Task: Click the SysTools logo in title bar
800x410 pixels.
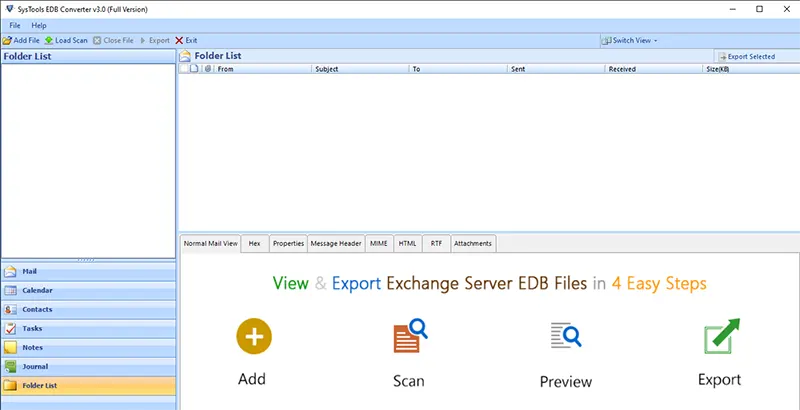Action: click(x=9, y=9)
